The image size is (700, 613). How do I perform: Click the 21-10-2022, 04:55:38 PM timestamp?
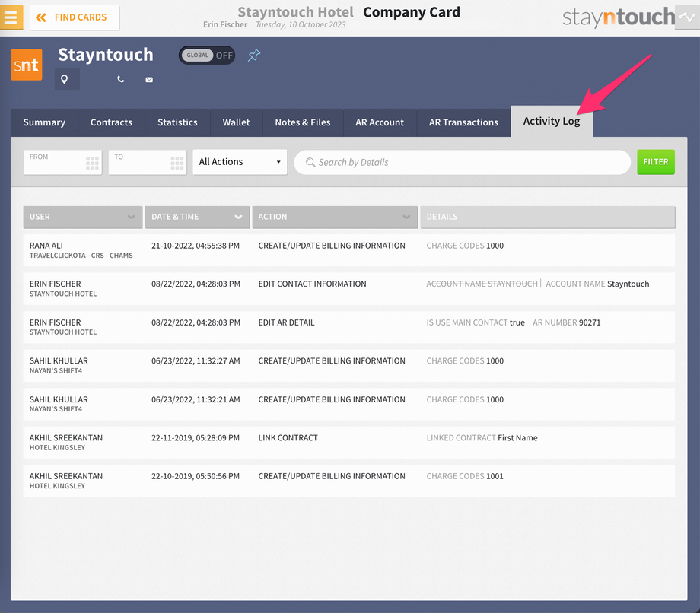[195, 246]
